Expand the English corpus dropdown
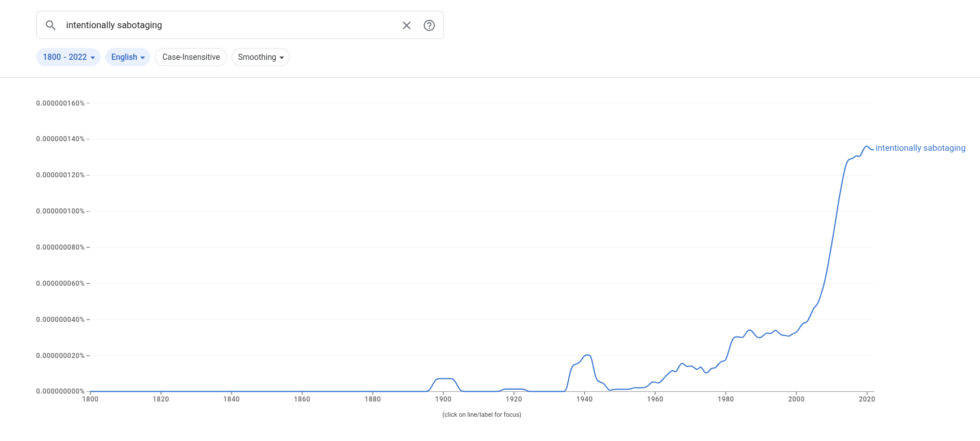 pos(128,57)
